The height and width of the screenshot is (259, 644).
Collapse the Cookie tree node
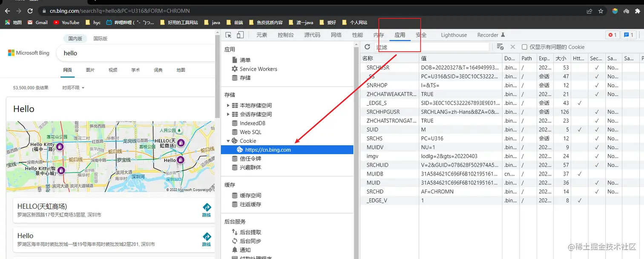(x=228, y=141)
